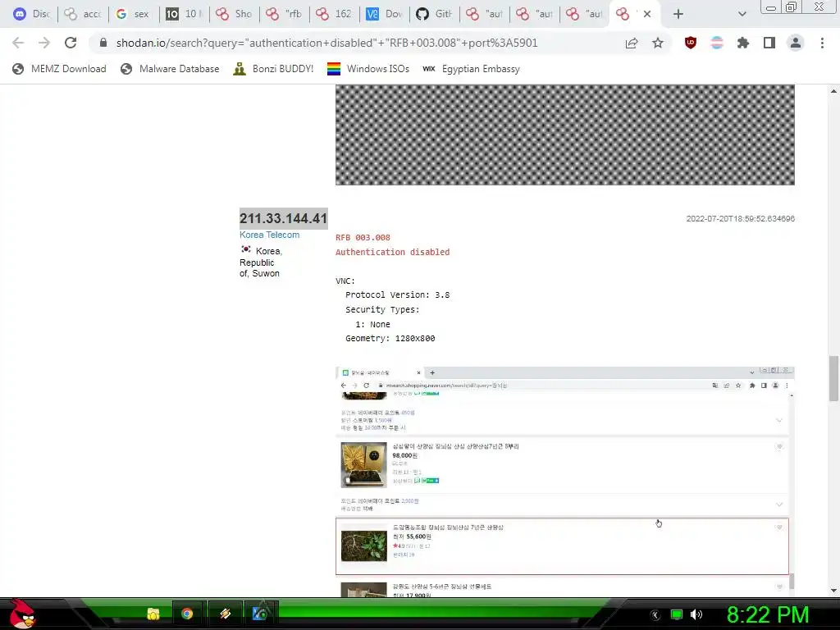Close the current active tab
This screenshot has width=840, height=630.
[x=647, y=14]
